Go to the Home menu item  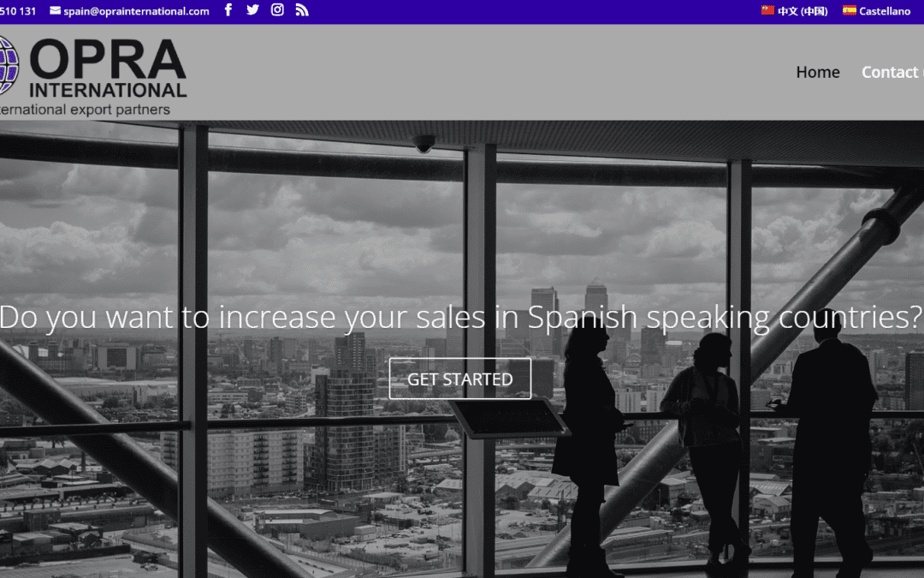(817, 72)
